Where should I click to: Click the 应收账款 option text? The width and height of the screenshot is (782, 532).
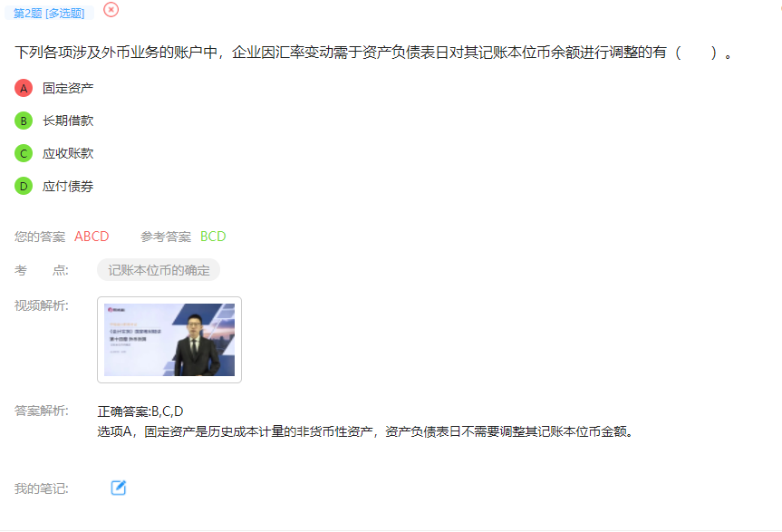[x=68, y=153]
